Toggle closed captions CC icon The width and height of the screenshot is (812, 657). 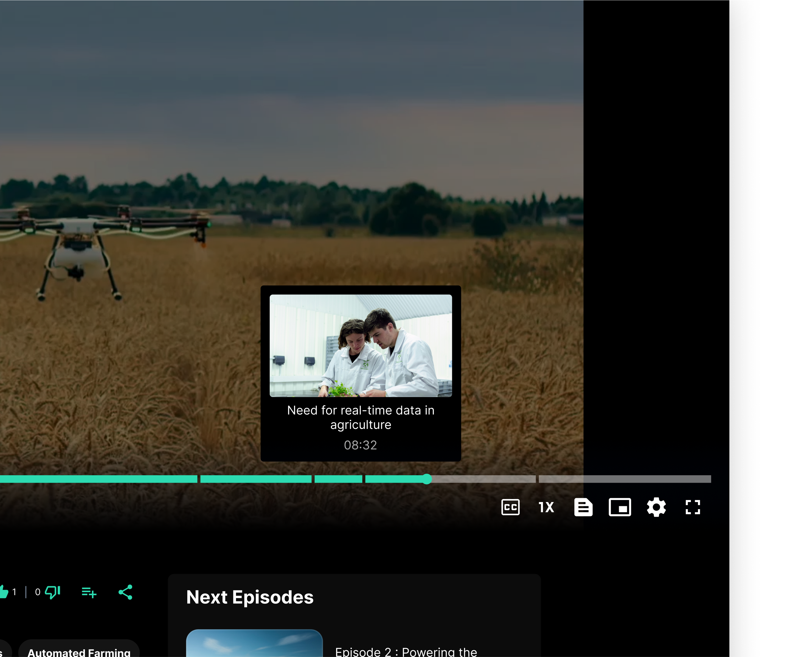[x=510, y=507]
